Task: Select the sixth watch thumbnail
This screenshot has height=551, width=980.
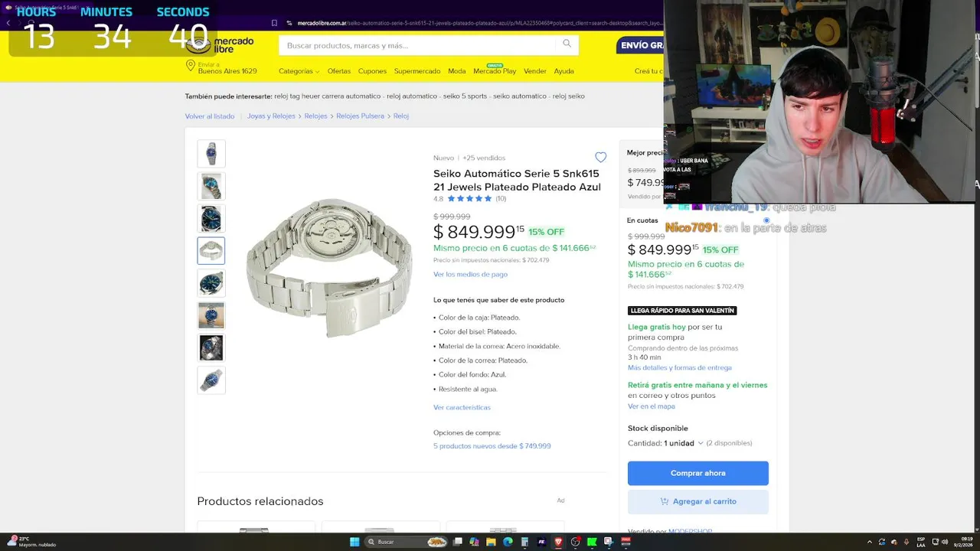Action: [x=211, y=315]
